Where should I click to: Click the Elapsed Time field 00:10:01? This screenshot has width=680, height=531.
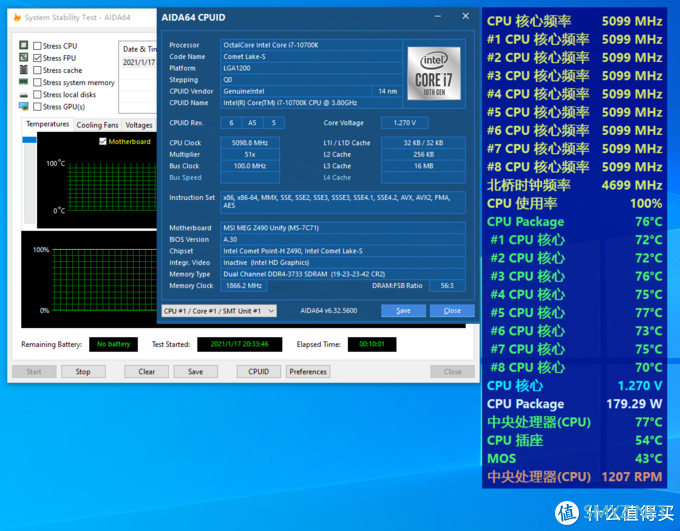[x=372, y=344]
